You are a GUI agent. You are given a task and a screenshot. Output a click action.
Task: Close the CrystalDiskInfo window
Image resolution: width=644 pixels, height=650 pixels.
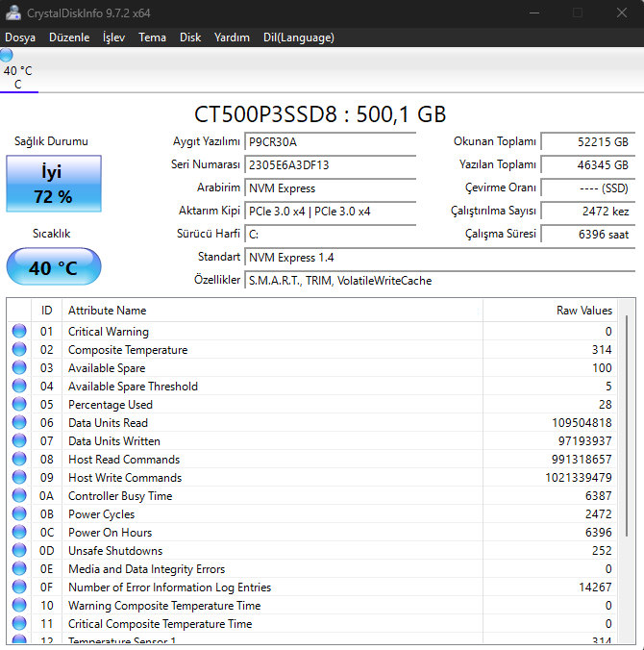(622, 12)
